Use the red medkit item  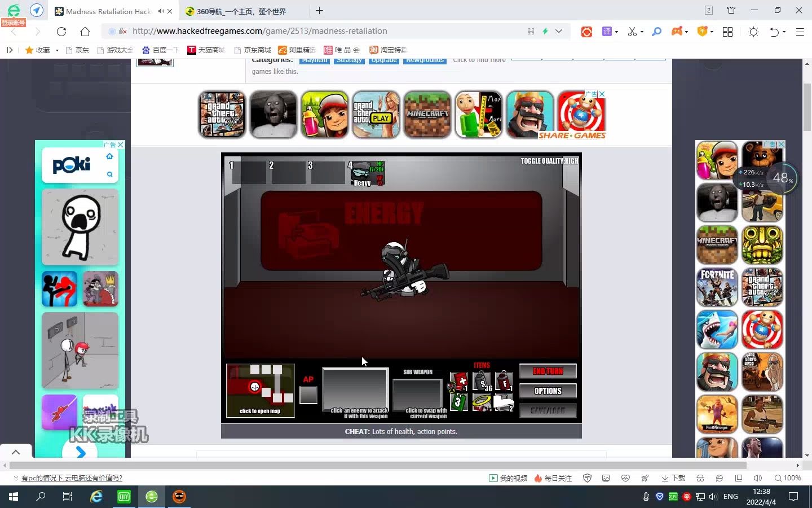(460, 382)
